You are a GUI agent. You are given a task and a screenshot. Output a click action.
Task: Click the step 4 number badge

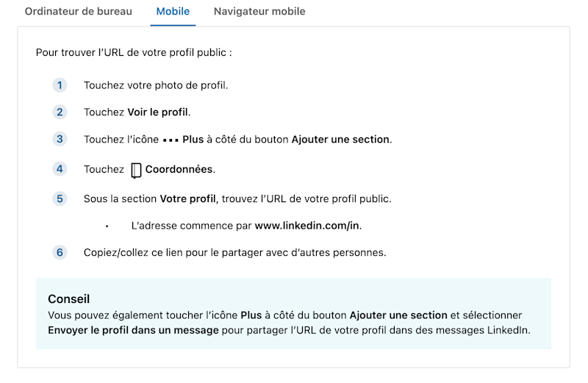pos(60,169)
